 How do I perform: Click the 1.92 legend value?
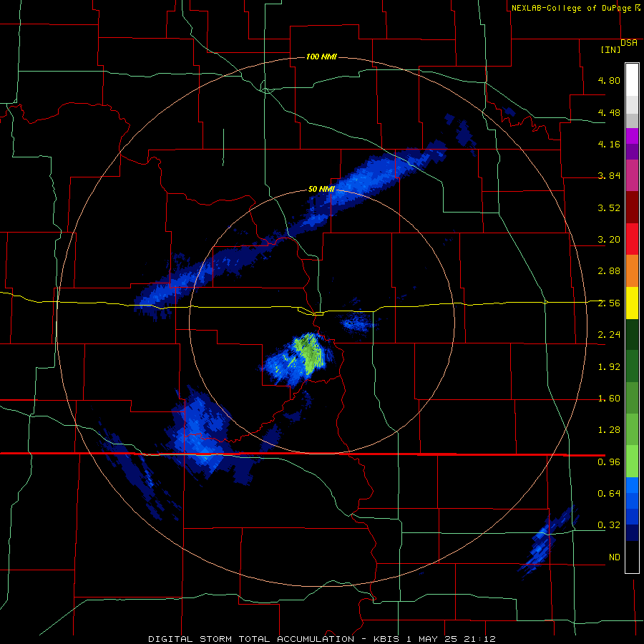(609, 367)
